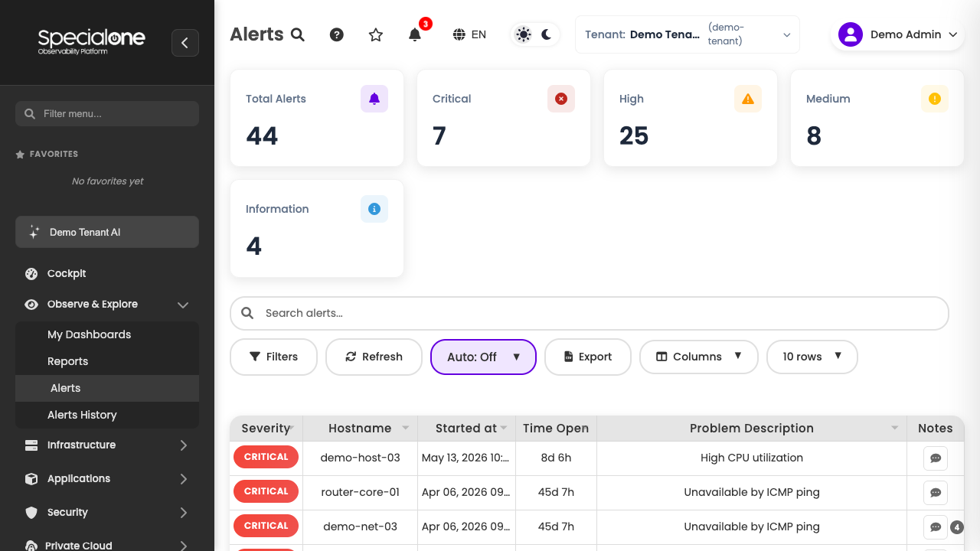
Task: Open the 10 rows page size dropdown
Action: click(x=812, y=357)
